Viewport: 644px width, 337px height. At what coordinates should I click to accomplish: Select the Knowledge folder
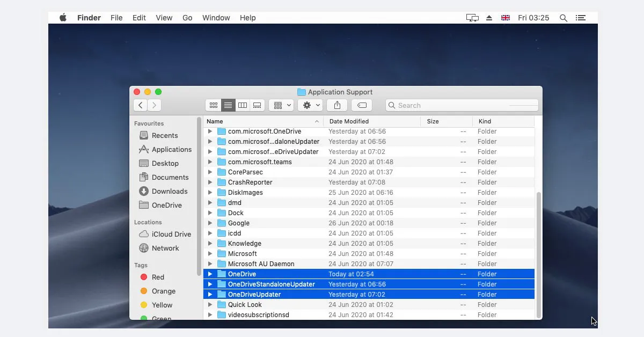(x=369, y=244)
